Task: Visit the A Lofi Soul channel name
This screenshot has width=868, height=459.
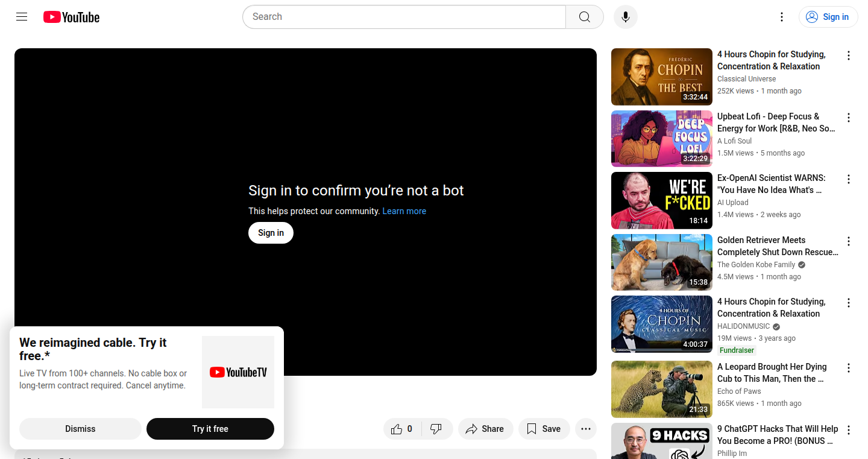Action: coord(734,141)
